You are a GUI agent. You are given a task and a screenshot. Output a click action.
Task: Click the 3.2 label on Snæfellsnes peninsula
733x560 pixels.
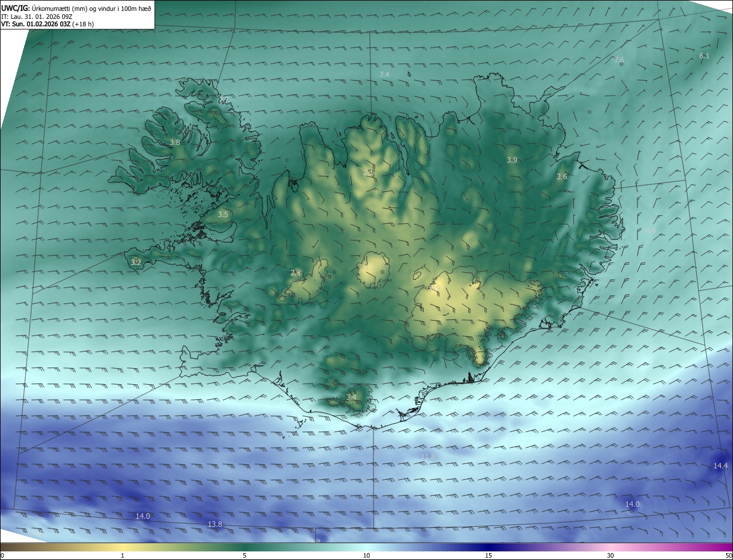coord(136,262)
